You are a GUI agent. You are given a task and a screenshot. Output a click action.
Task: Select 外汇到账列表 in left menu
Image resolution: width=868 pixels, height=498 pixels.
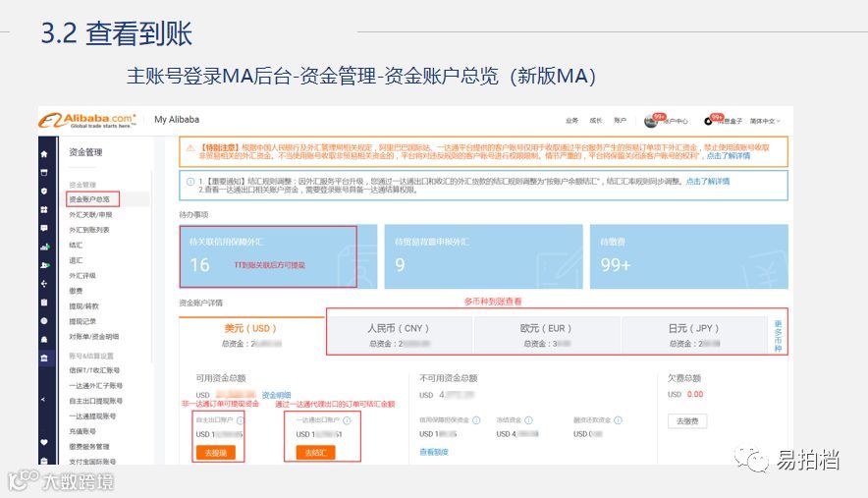point(89,229)
